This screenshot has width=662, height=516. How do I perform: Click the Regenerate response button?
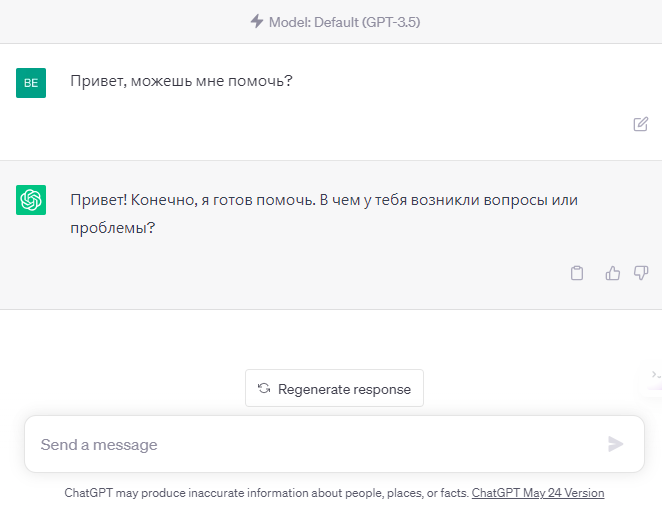pyautogui.click(x=334, y=388)
